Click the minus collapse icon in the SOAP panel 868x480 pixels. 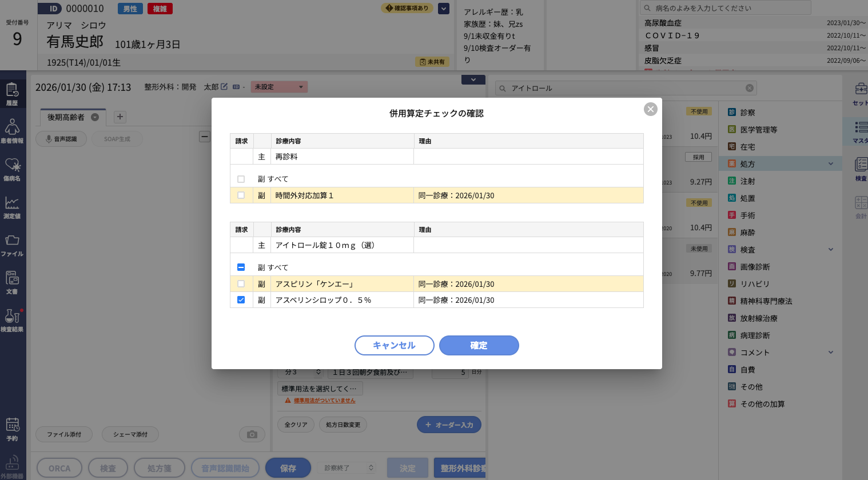tap(204, 136)
